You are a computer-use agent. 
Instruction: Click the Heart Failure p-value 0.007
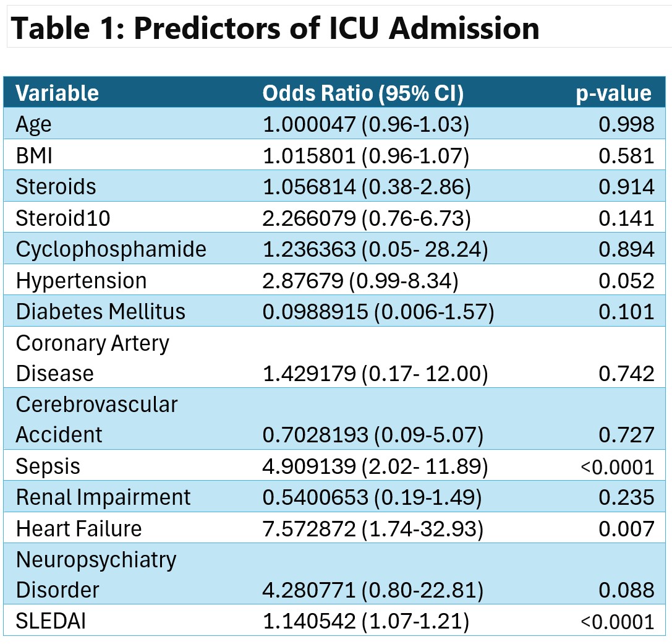(626, 528)
